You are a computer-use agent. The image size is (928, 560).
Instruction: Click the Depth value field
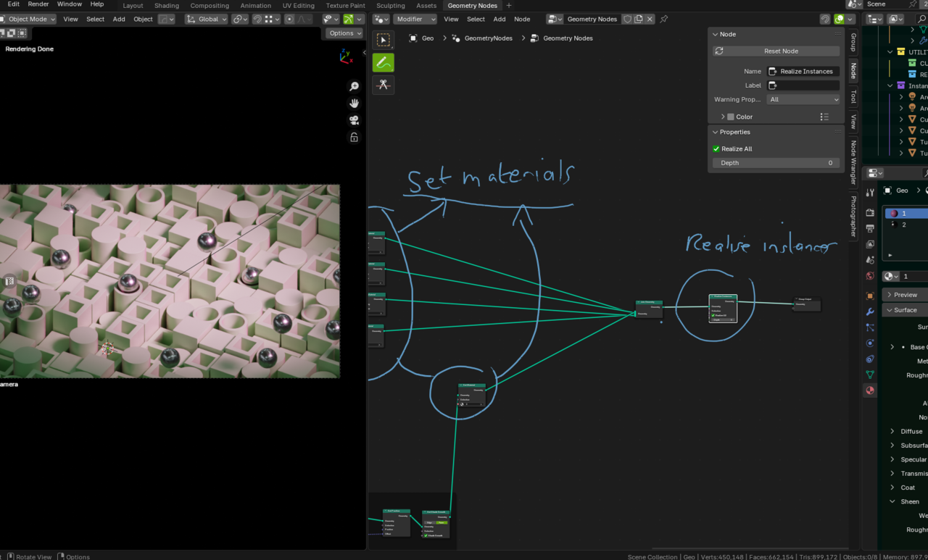[x=775, y=163]
